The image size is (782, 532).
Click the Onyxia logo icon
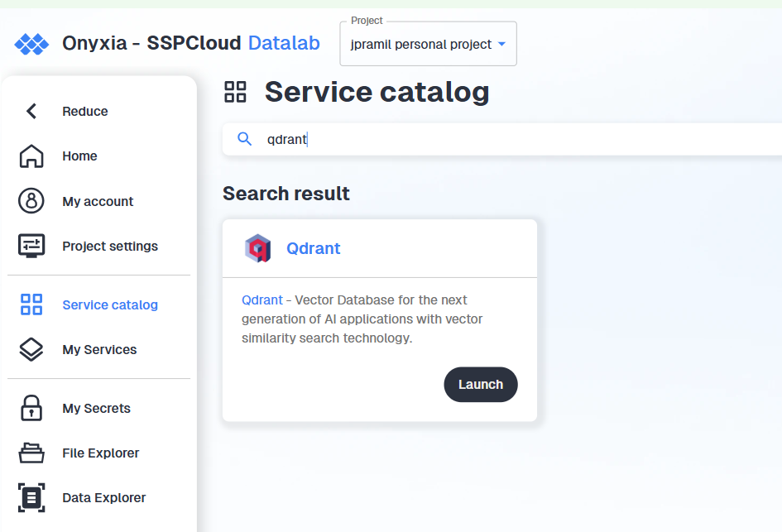[31, 44]
